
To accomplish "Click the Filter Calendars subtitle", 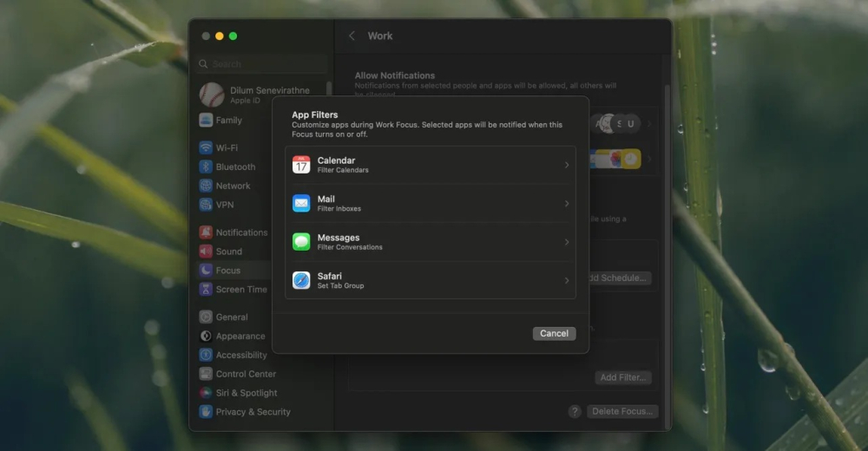I will pos(343,170).
